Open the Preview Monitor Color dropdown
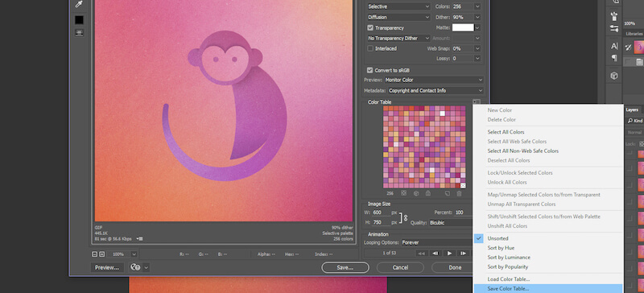 434,80
